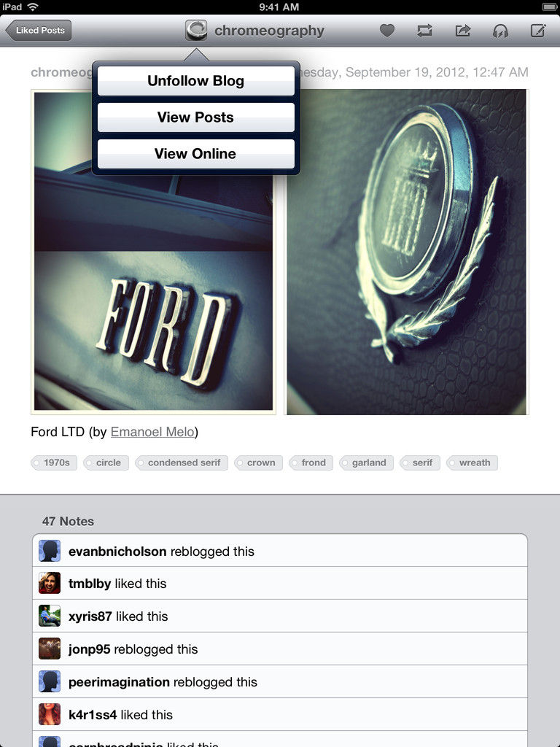The image size is (560, 747).
Task: Reblog the post using arrows icon
Action: point(425,31)
